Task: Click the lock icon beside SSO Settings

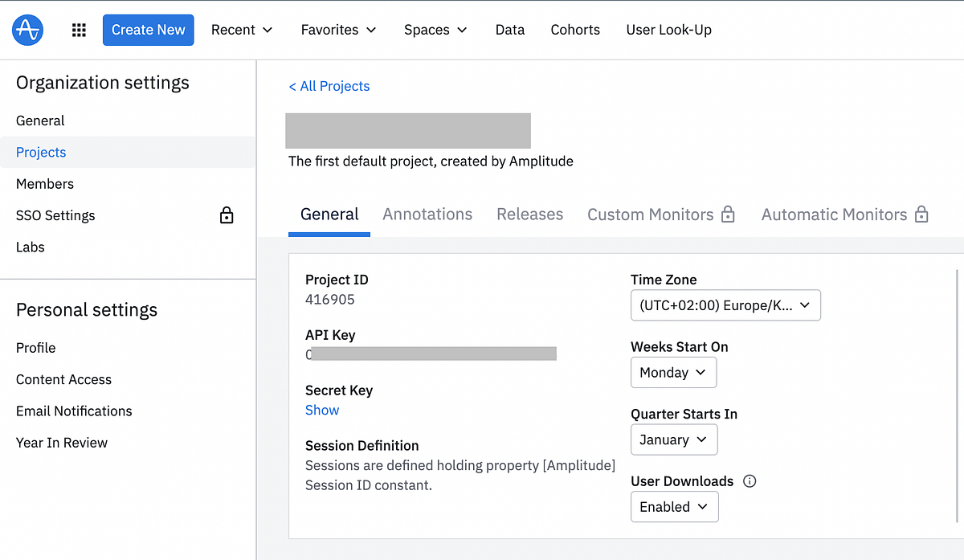Action: click(226, 215)
